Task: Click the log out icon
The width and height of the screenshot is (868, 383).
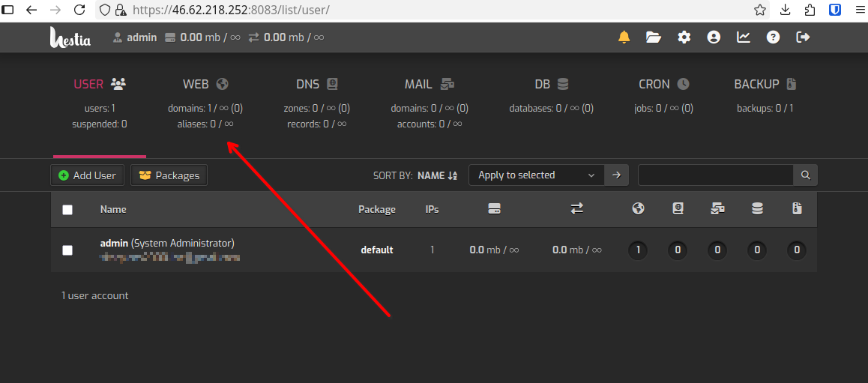Action: [x=803, y=37]
